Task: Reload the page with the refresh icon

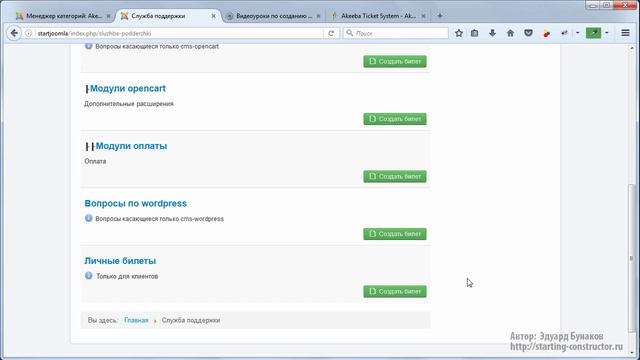Action: (x=331, y=33)
